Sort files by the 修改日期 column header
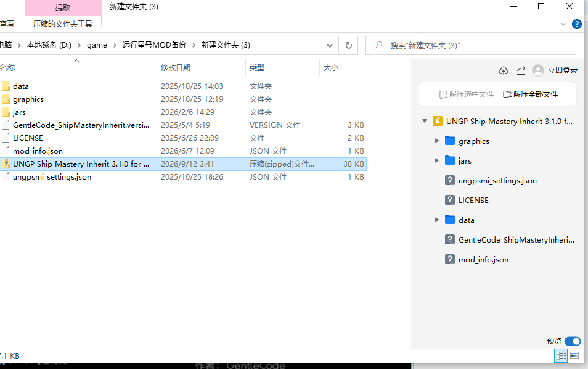Screen dimensions: 588x369 click(201, 68)
